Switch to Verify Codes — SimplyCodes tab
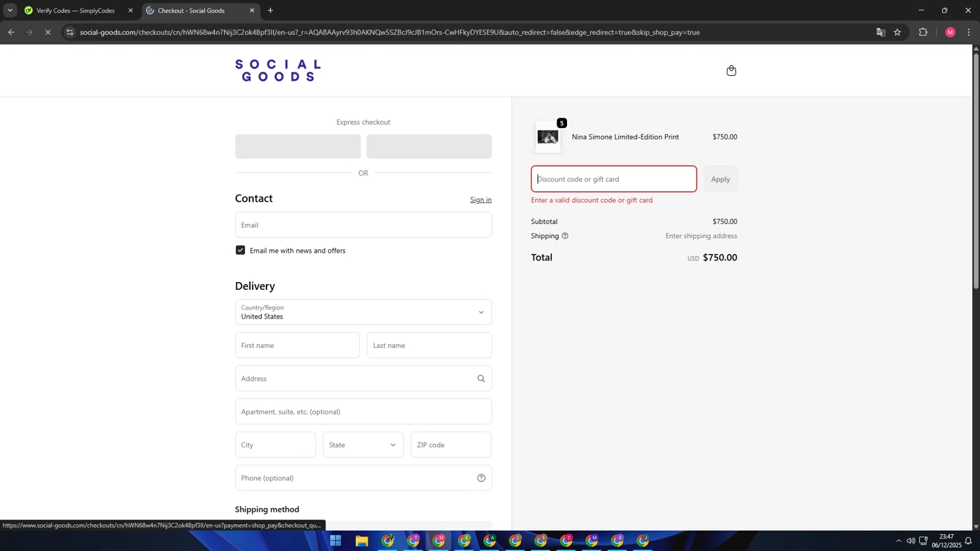 point(74,10)
